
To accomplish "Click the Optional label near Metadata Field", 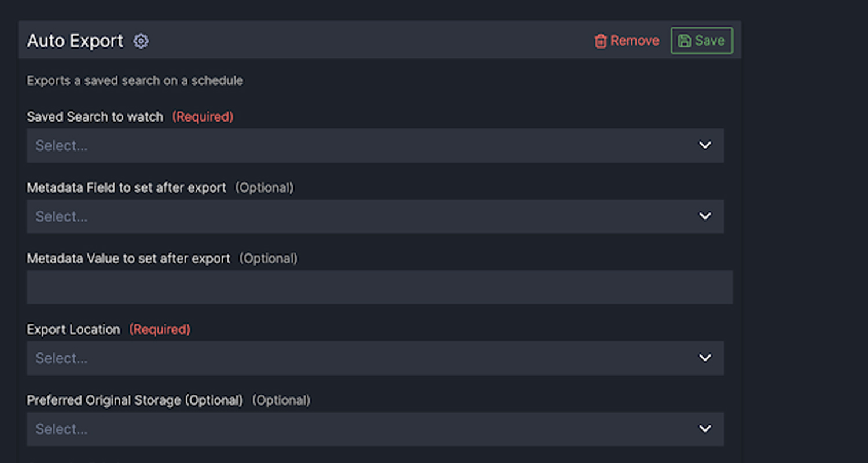I will pos(264,188).
